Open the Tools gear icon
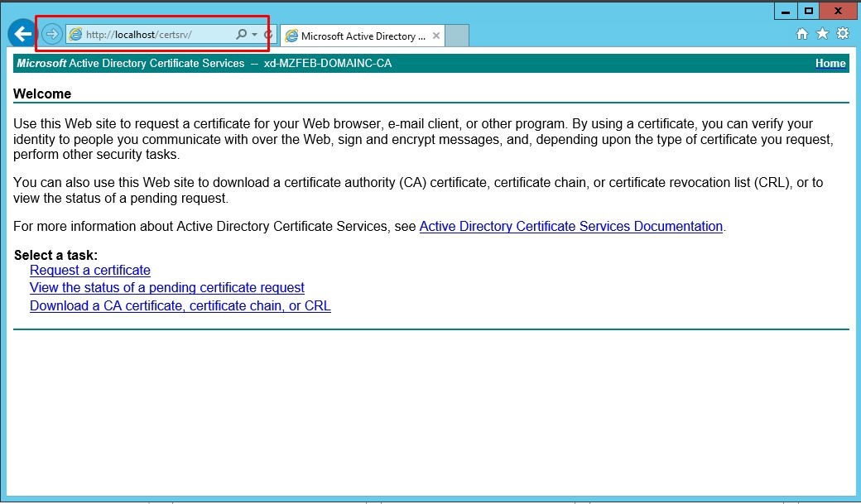This screenshot has height=504, width=861. [843, 34]
